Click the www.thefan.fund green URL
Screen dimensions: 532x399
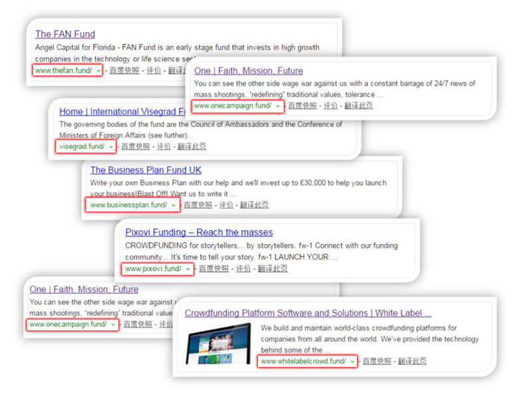[63, 70]
